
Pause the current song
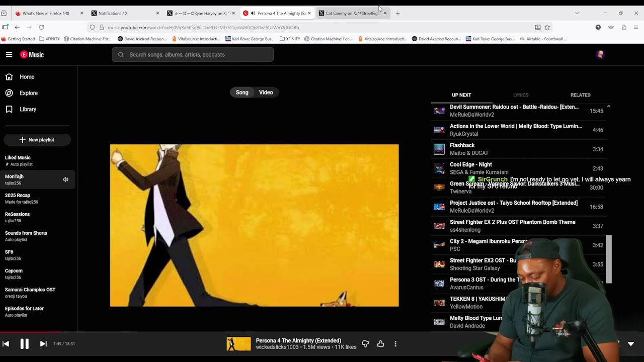(x=24, y=344)
